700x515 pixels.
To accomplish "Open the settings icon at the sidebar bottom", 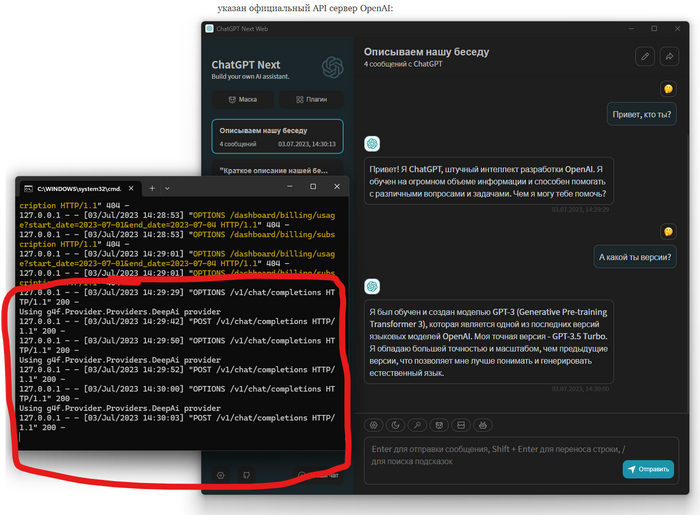I will pyautogui.click(x=221, y=475).
